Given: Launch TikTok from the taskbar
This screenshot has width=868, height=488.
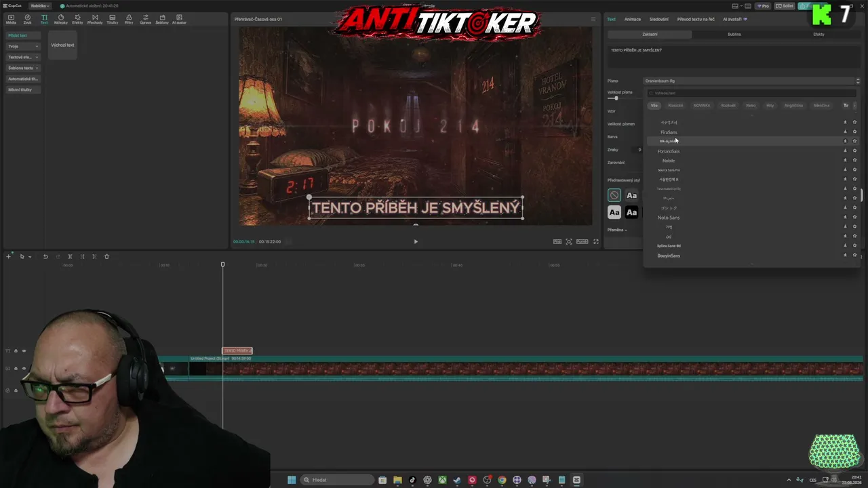Looking at the screenshot, I should [x=412, y=480].
